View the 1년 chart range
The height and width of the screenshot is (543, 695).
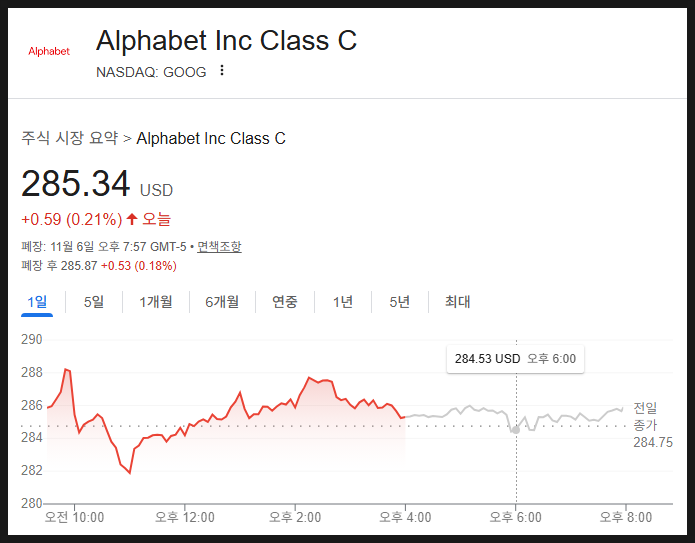coord(343,302)
